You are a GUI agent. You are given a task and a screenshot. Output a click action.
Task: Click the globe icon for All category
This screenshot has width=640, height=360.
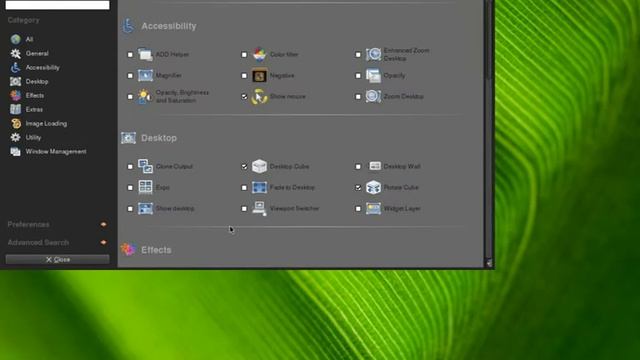[x=16, y=39]
